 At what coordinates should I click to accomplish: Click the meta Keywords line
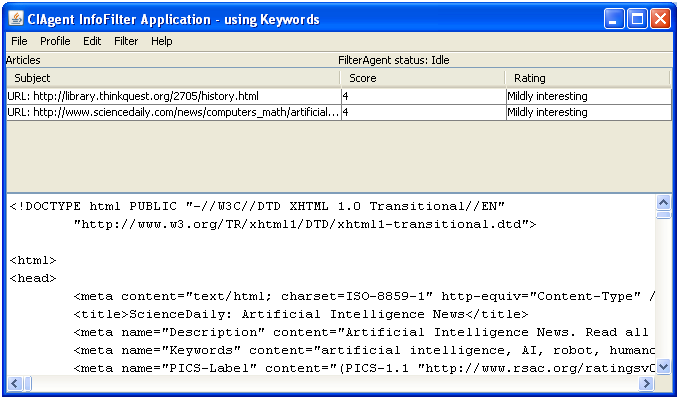pos(364,350)
